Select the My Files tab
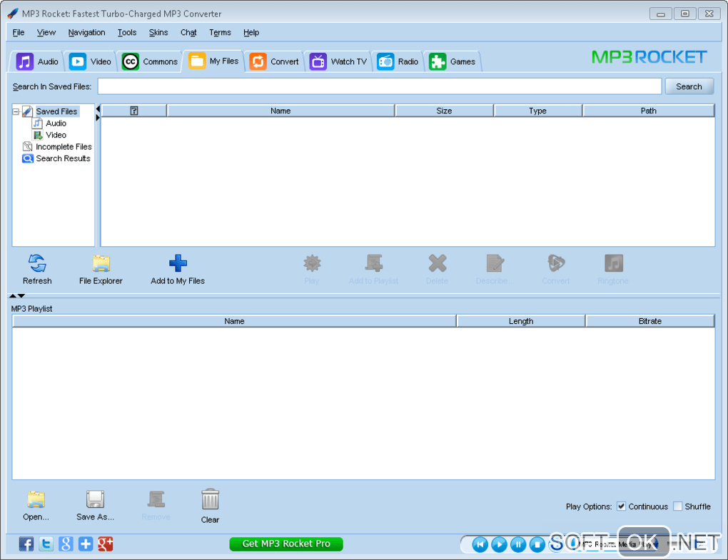Image resolution: width=728 pixels, height=560 pixels. [x=213, y=61]
